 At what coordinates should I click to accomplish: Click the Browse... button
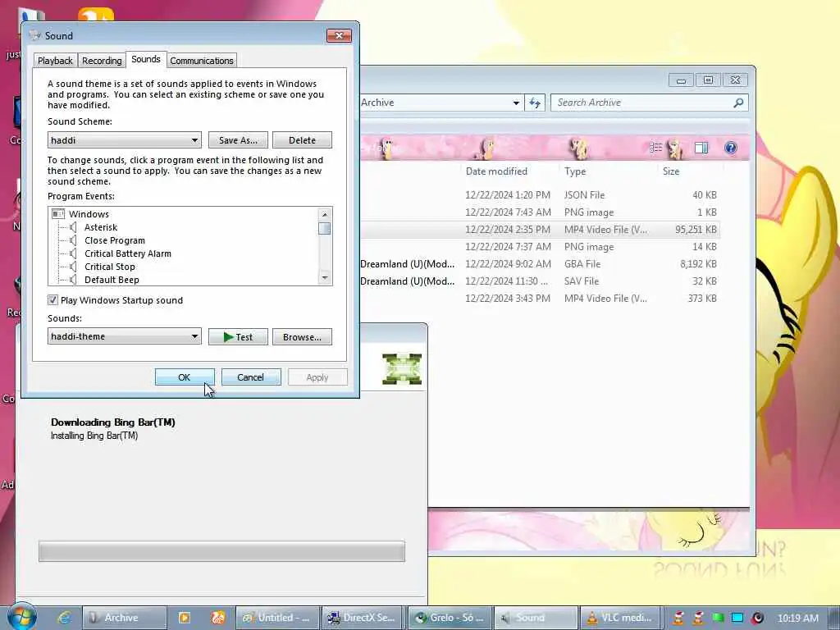pyautogui.click(x=302, y=337)
